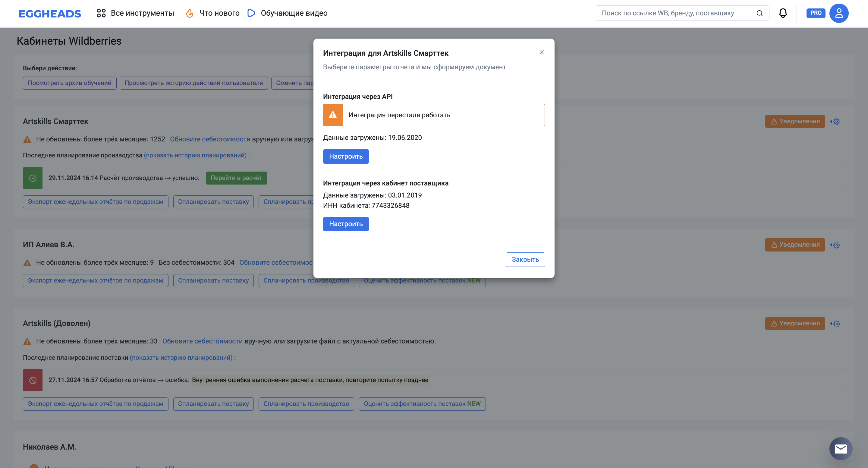Export weekly sales reports for ИП Алиев
868x468 pixels.
pos(95,280)
